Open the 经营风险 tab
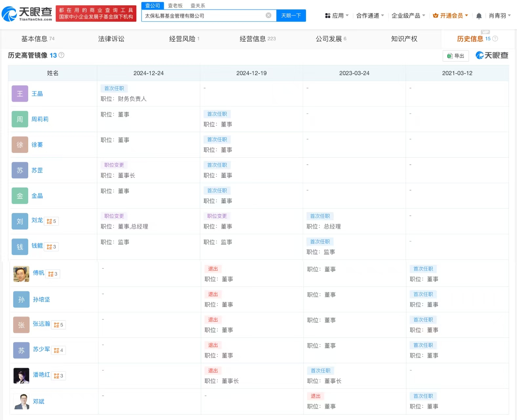 click(184, 39)
